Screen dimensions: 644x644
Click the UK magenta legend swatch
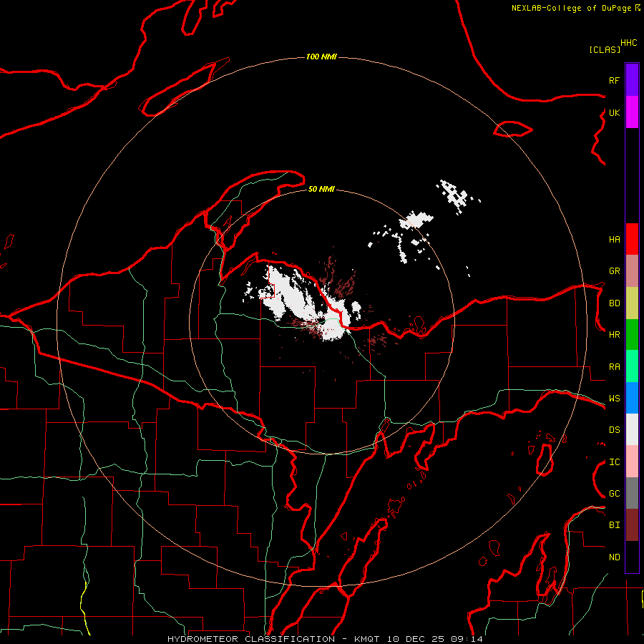(632, 112)
